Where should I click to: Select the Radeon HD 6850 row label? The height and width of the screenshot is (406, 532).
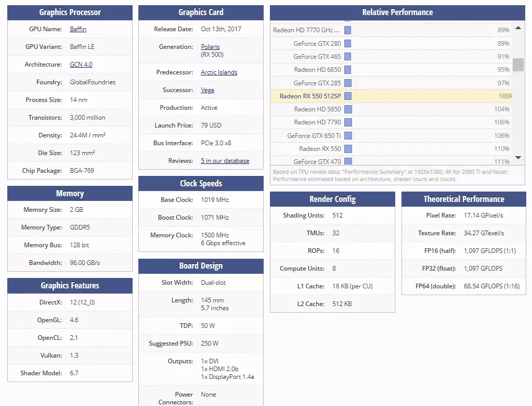(317, 70)
